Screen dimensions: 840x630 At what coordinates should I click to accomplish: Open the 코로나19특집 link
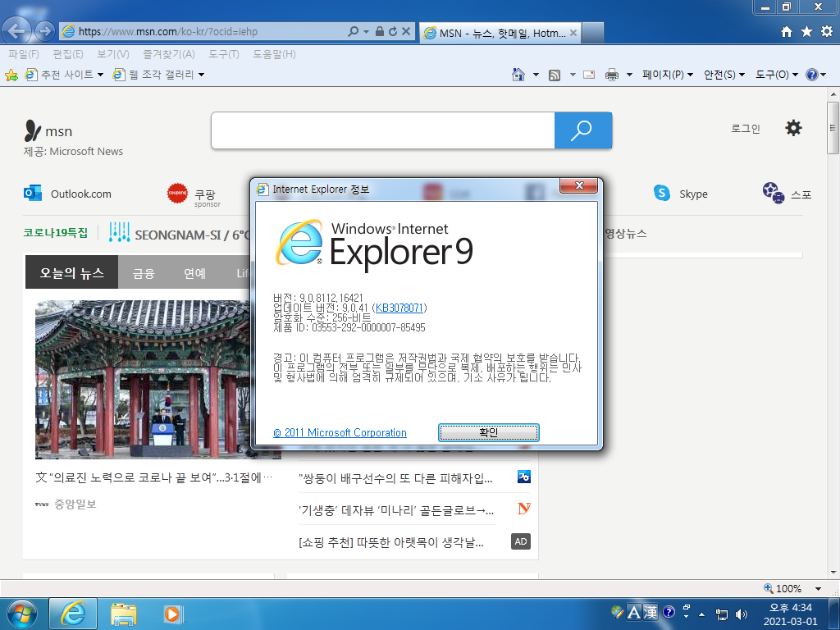tap(55, 232)
